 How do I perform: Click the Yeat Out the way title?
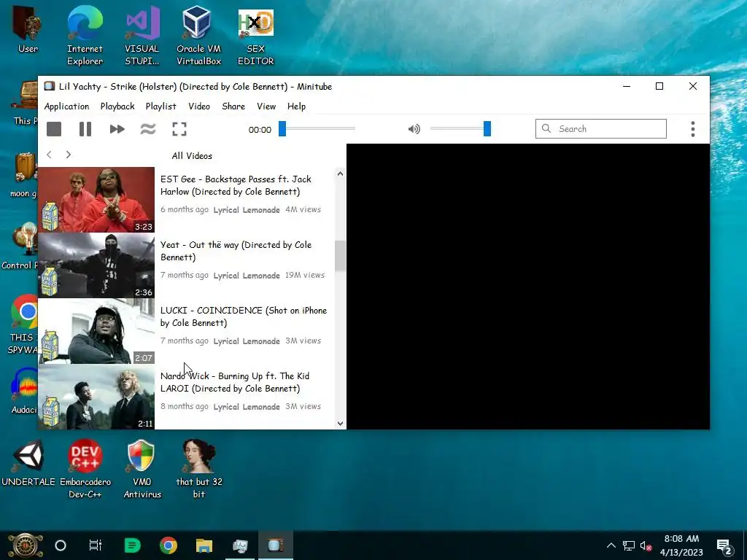point(236,251)
